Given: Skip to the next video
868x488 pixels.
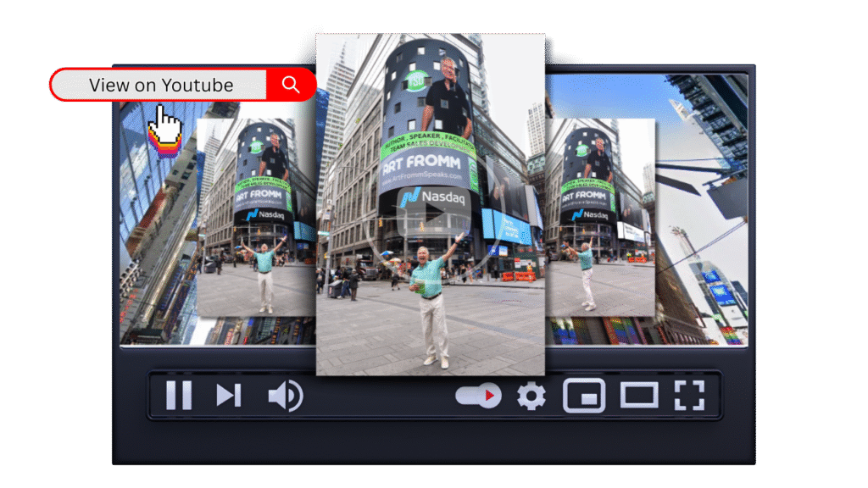Looking at the screenshot, I should pos(228,396).
